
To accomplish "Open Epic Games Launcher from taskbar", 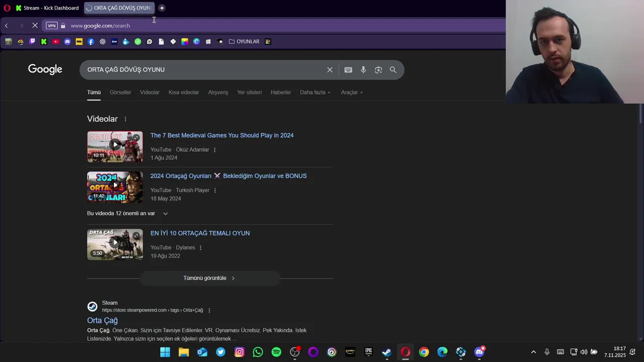I will [x=368, y=352].
